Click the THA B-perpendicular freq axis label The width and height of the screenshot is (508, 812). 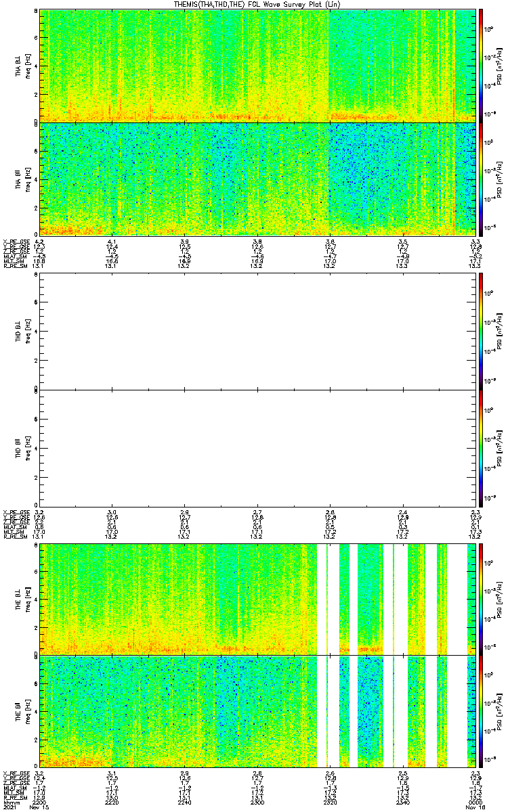click(x=28, y=66)
